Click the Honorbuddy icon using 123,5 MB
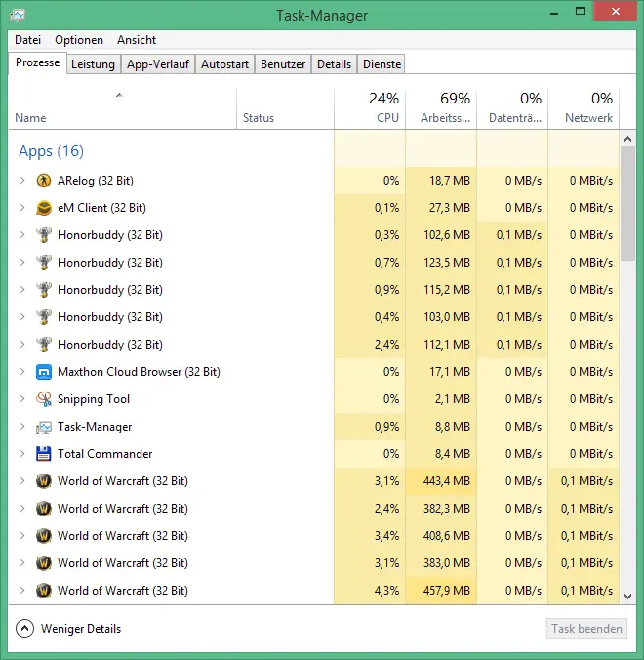 [44, 263]
